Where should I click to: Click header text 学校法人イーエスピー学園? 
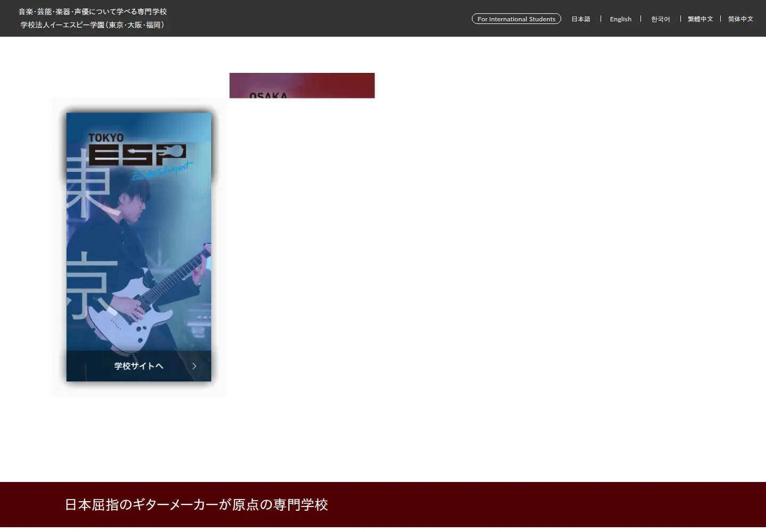point(93,25)
